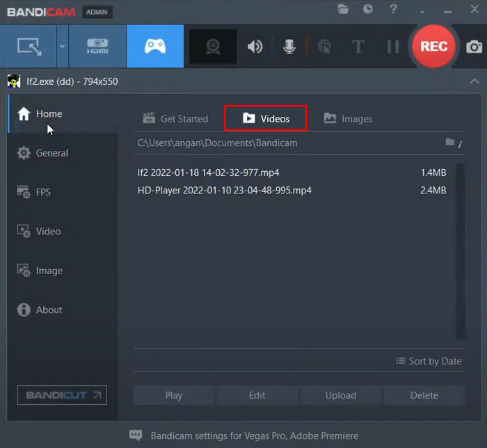Toggle microphone recording

[x=289, y=47]
